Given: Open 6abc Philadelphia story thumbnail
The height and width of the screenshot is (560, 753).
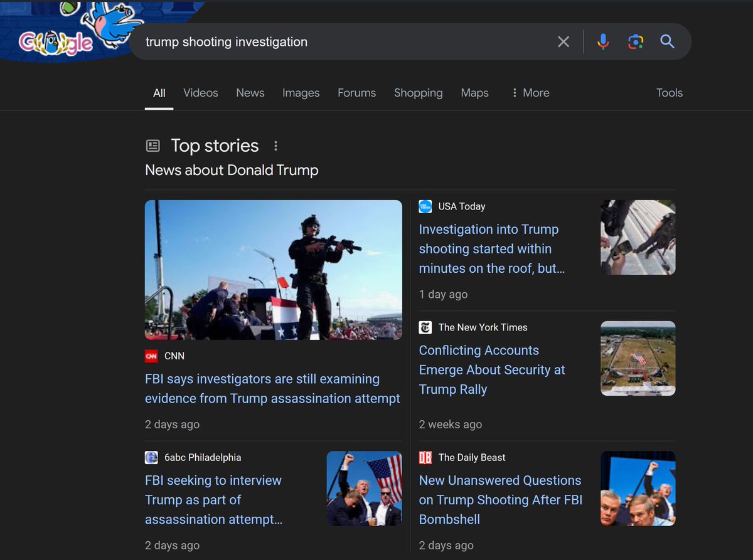Looking at the screenshot, I should click(365, 489).
